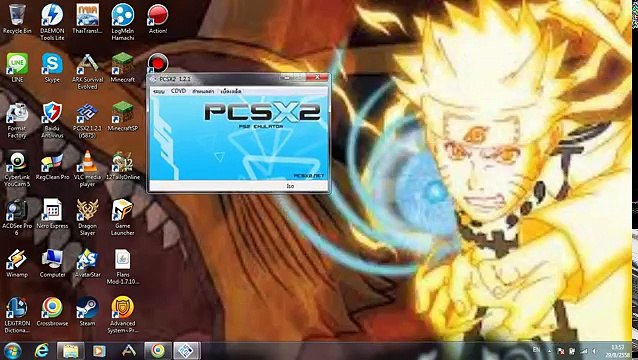The height and width of the screenshot is (360, 638).
Task: Close the PCSX2 window
Action: 317,77
